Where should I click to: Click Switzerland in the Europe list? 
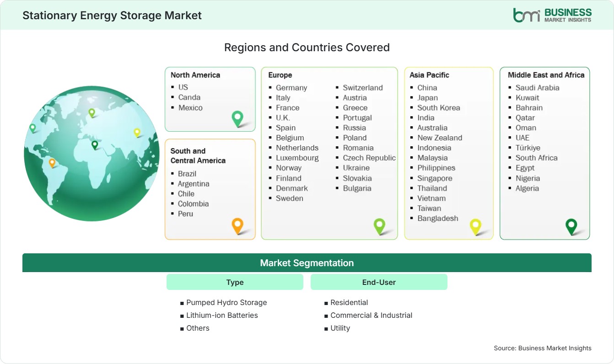(x=363, y=87)
